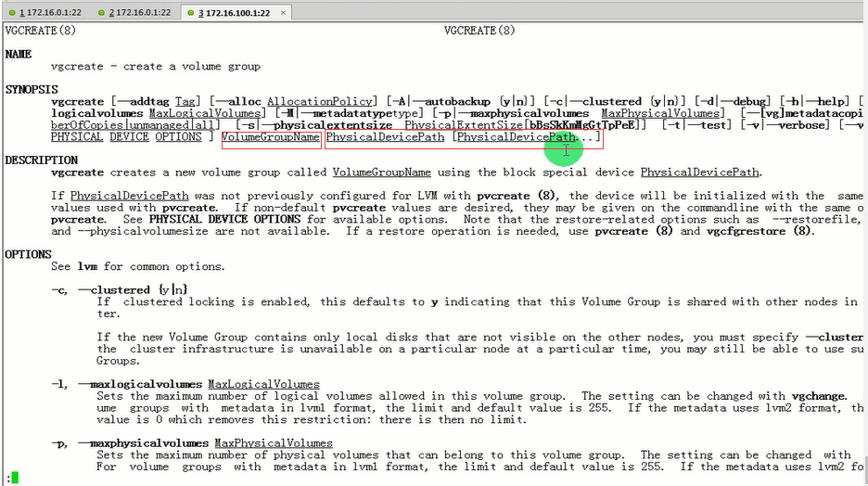Click underlined MaxLogicalVolumes in synopsis
The height and width of the screenshot is (486, 868).
(204, 113)
